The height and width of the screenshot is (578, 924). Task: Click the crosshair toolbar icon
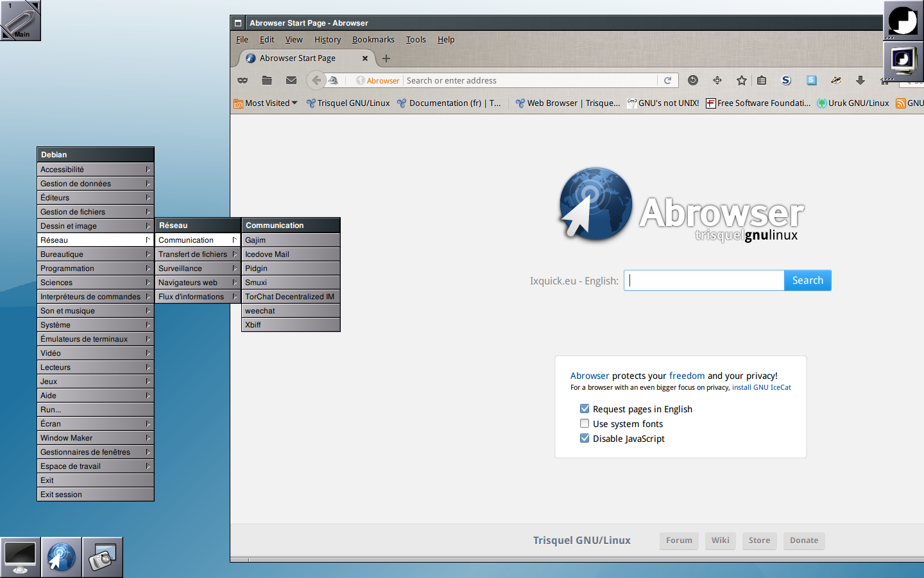[717, 80]
